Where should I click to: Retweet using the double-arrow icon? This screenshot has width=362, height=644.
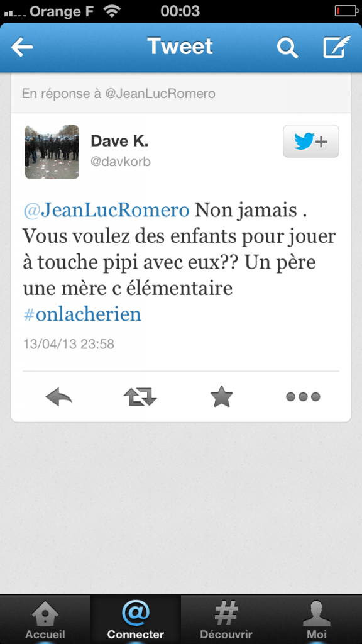(x=140, y=397)
